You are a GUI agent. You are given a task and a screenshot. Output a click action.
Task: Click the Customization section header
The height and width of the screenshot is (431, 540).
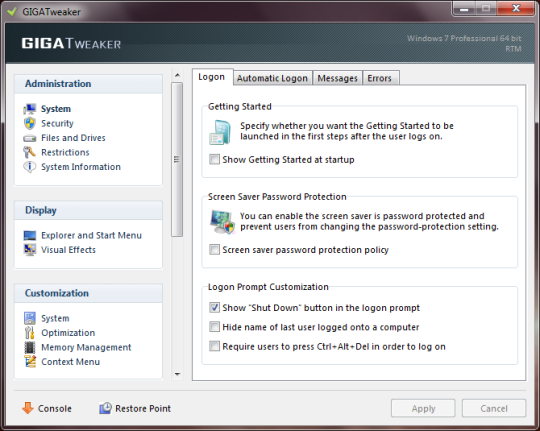click(x=88, y=293)
